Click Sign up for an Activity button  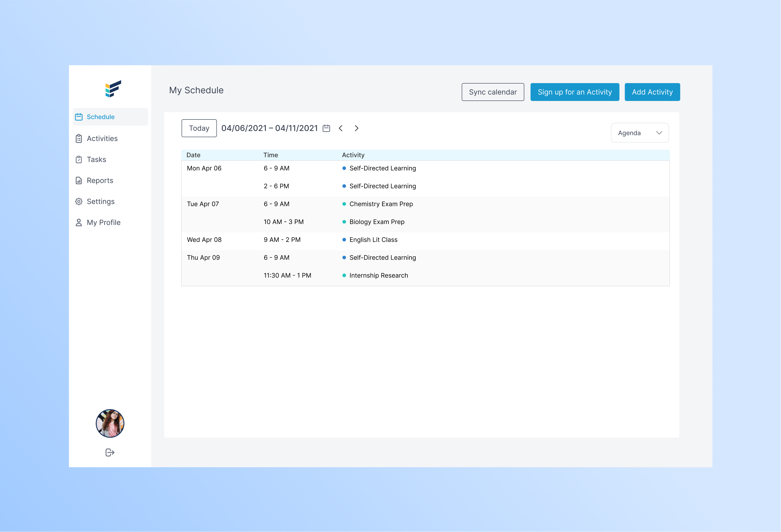tap(575, 92)
